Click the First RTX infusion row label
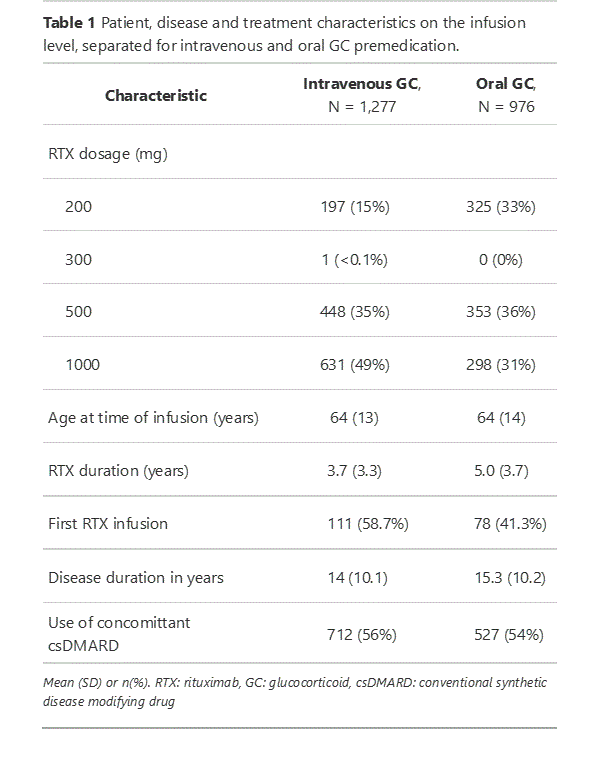 click(108, 523)
